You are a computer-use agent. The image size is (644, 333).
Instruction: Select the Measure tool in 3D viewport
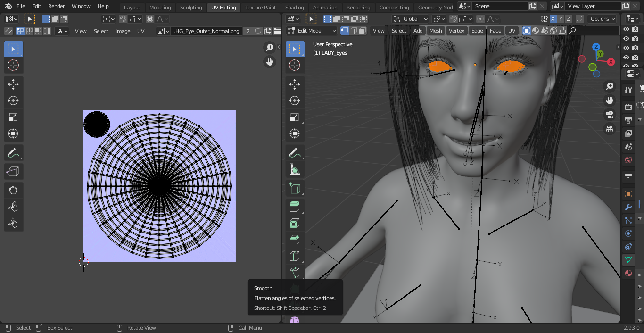[295, 169]
